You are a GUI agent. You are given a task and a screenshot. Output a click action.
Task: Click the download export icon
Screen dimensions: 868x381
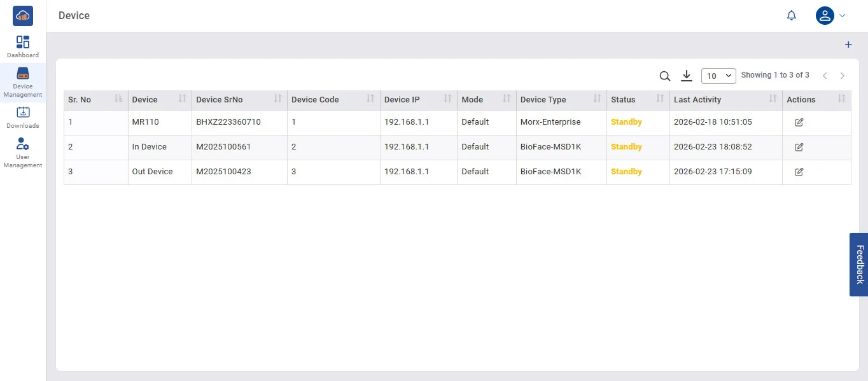pyautogui.click(x=686, y=76)
